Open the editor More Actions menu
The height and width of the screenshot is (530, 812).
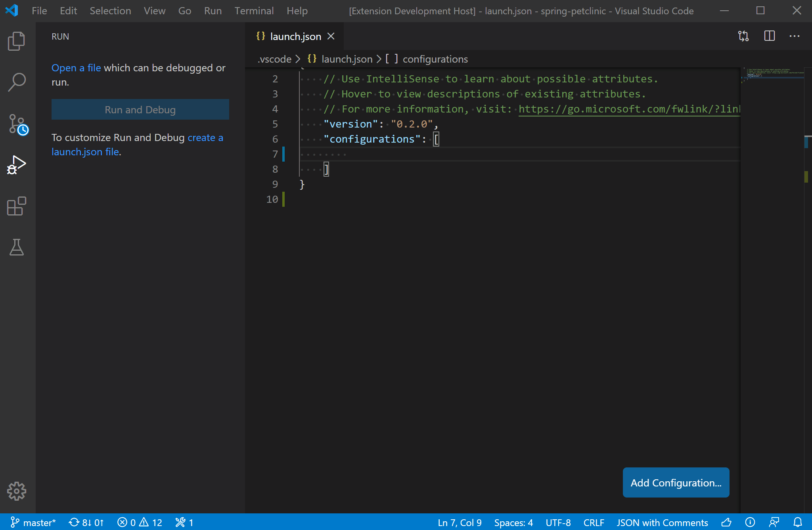tap(795, 36)
